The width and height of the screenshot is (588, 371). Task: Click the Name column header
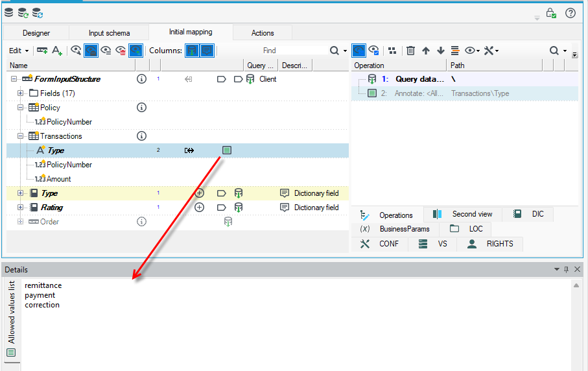point(71,66)
